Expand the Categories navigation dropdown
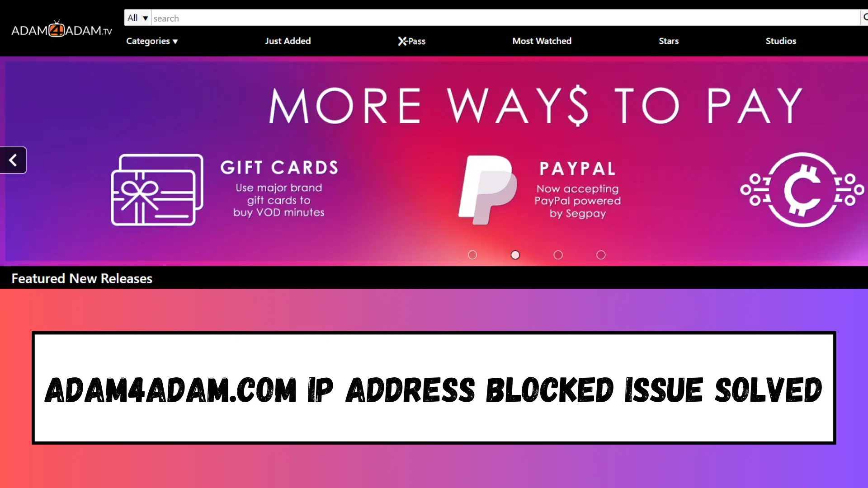Image resolution: width=868 pixels, height=488 pixels. tap(151, 41)
